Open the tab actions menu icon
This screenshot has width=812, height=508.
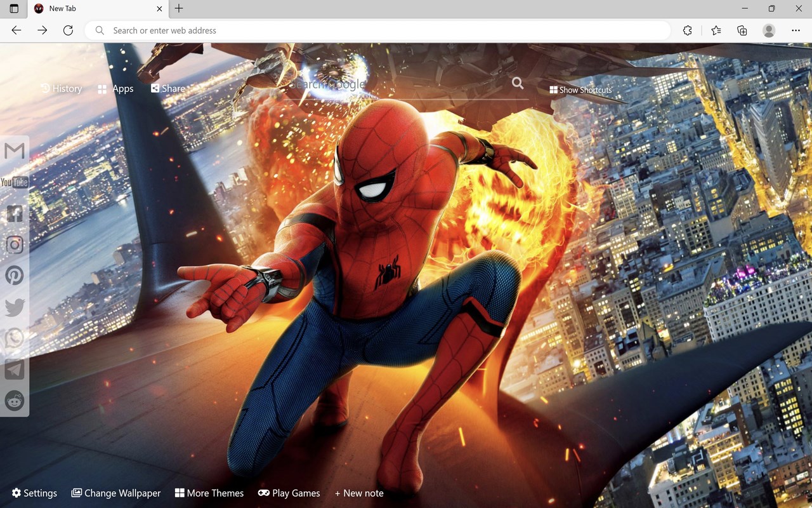pos(14,9)
